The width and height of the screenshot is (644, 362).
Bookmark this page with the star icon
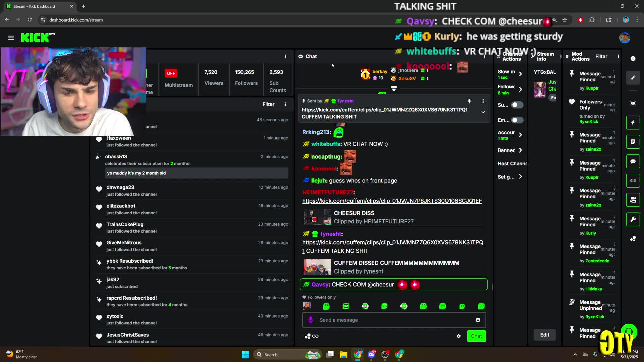pos(565,20)
